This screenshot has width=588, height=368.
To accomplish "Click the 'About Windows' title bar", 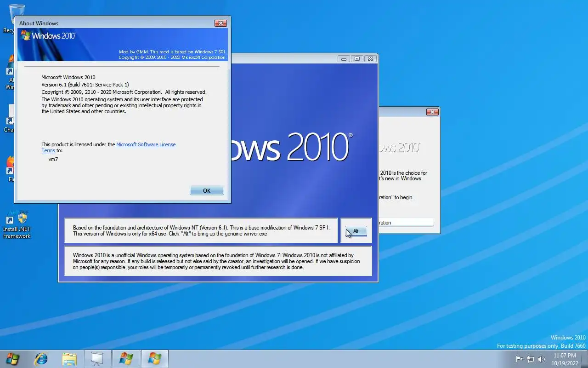I will tap(115, 23).
